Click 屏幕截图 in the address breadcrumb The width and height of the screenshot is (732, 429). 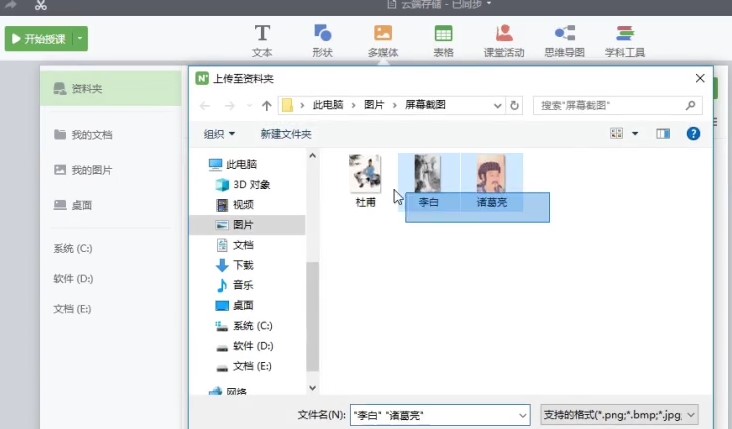[x=425, y=105]
